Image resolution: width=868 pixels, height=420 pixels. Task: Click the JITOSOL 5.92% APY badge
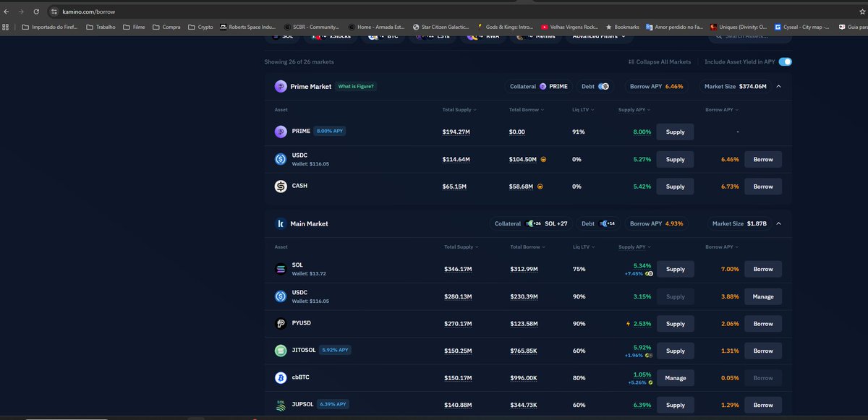(334, 350)
